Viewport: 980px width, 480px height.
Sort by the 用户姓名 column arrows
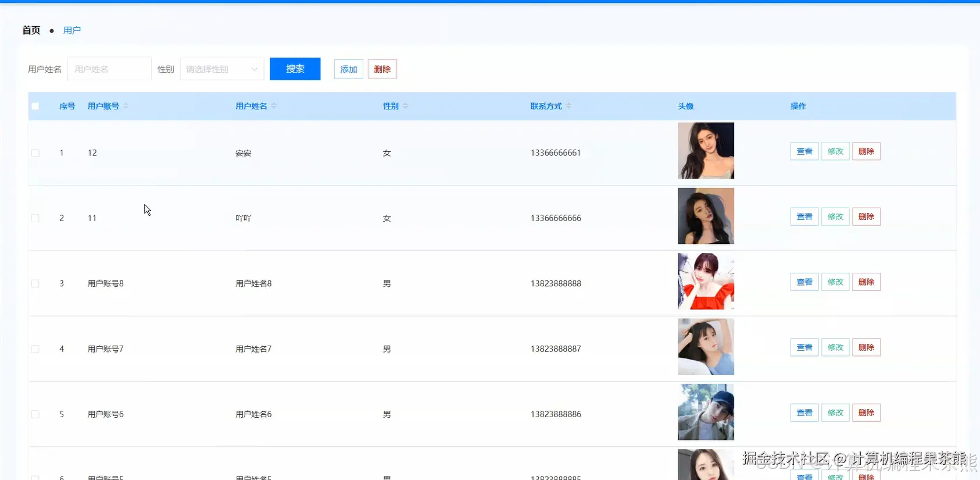coord(274,106)
